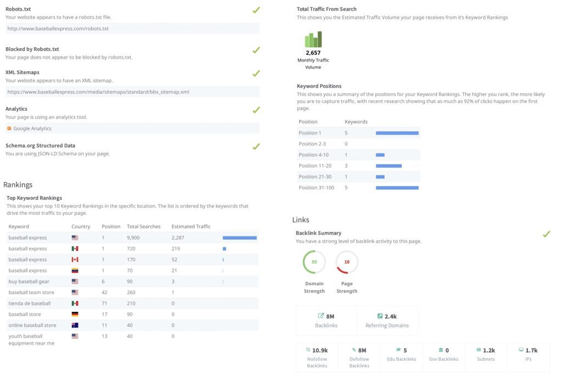The width and height of the screenshot is (562, 392).
Task: Click the Gov Backlinks building icon
Action: pyautogui.click(x=440, y=350)
